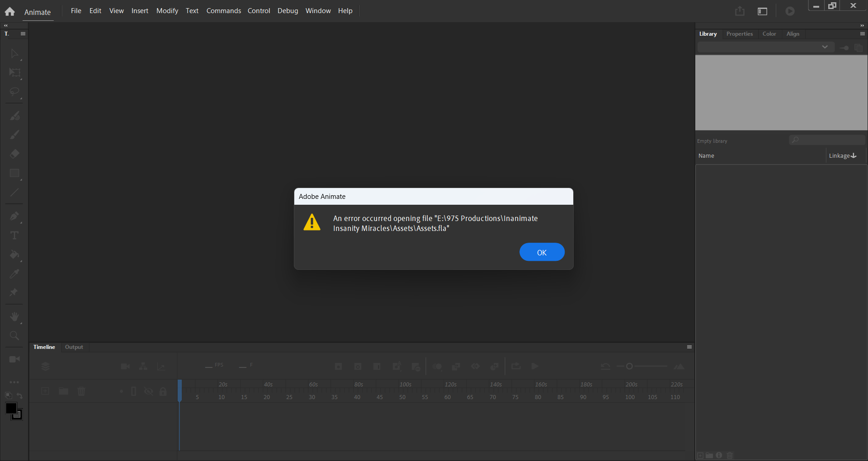Toggle layer parenting view
Image resolution: width=868 pixels, height=461 pixels.
click(x=143, y=367)
